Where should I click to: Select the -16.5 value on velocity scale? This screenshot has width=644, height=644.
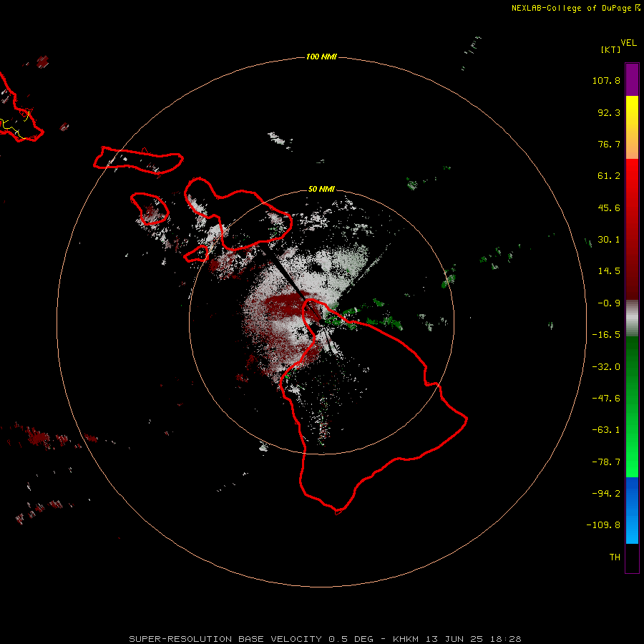(606, 335)
